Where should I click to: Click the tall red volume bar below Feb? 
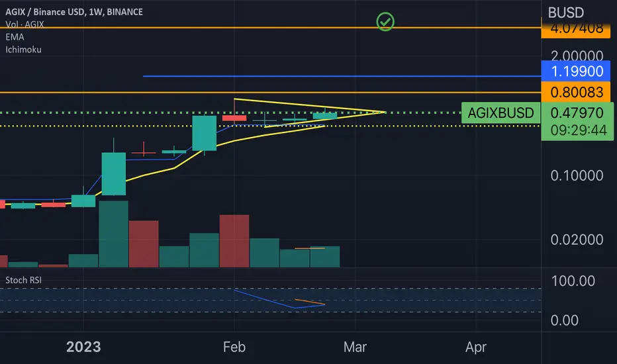234,241
